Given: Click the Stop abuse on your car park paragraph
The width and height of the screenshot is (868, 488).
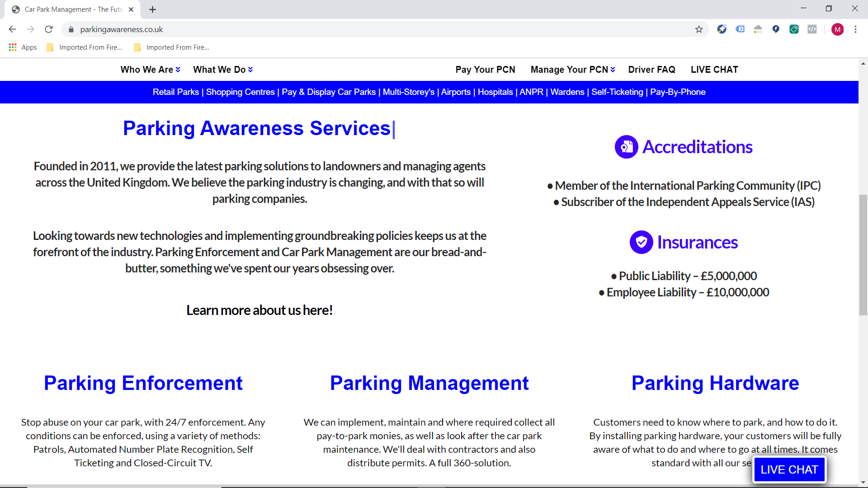Looking at the screenshot, I should (x=143, y=443).
